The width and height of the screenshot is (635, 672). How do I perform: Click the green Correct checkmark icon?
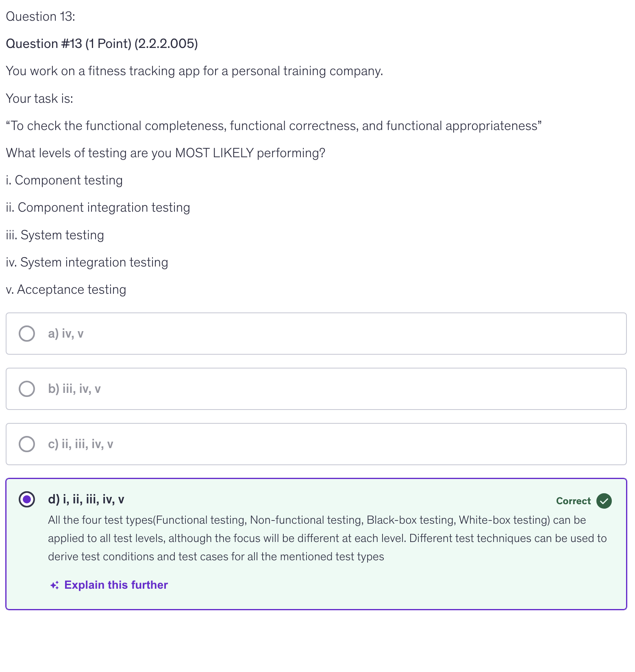[x=604, y=501]
